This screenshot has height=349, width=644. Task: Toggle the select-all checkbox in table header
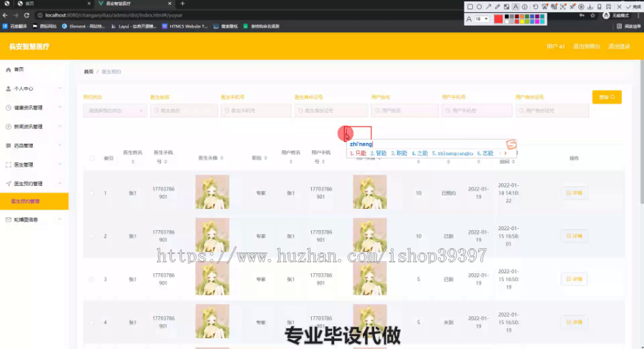coord(92,158)
